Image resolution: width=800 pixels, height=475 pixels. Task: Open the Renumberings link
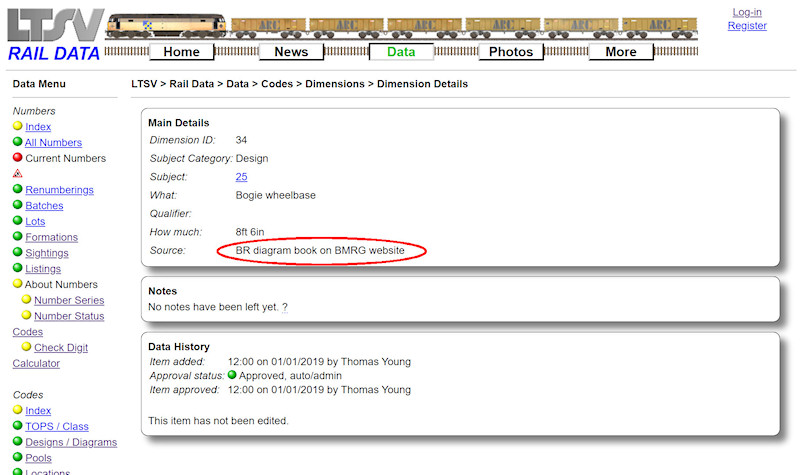pos(60,190)
